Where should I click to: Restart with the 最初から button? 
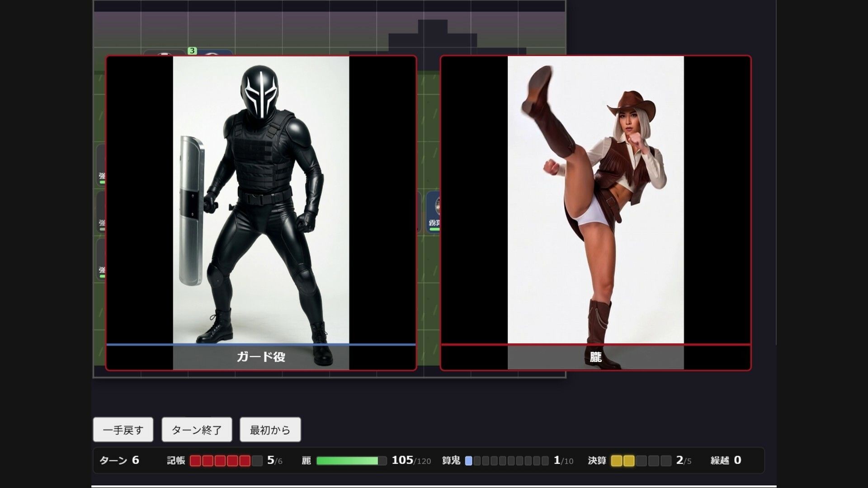click(x=270, y=430)
